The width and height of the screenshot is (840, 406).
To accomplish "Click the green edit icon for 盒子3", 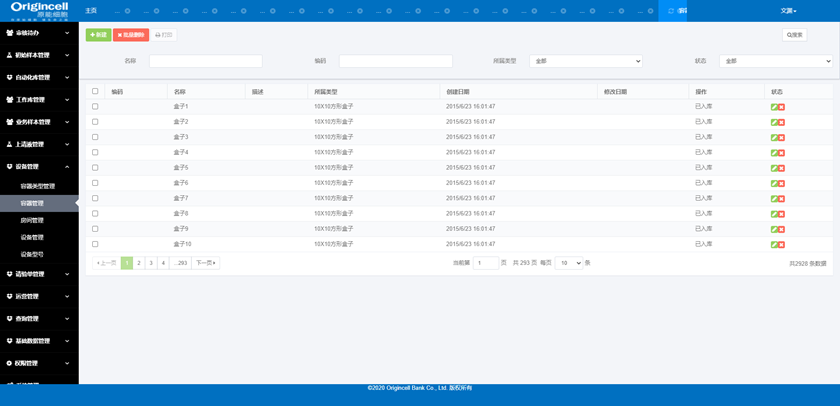I will click(774, 138).
